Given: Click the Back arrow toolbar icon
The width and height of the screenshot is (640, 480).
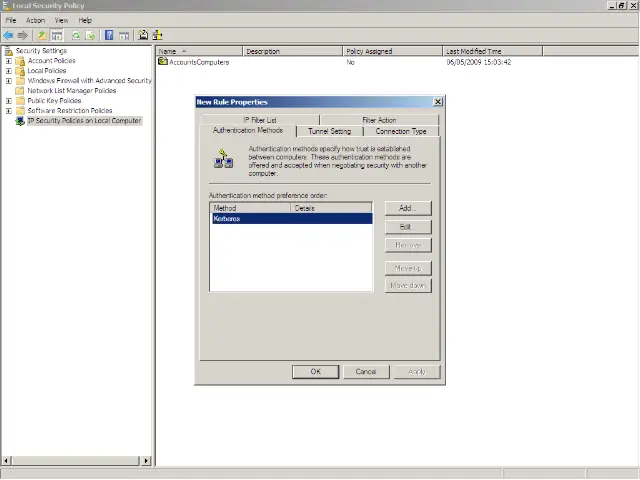Looking at the screenshot, I should 9,36.
